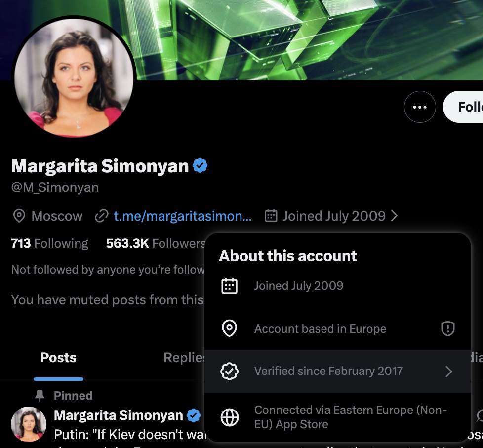Open the Replies tab
Viewport: 483px width, 448px height.
tap(184, 358)
